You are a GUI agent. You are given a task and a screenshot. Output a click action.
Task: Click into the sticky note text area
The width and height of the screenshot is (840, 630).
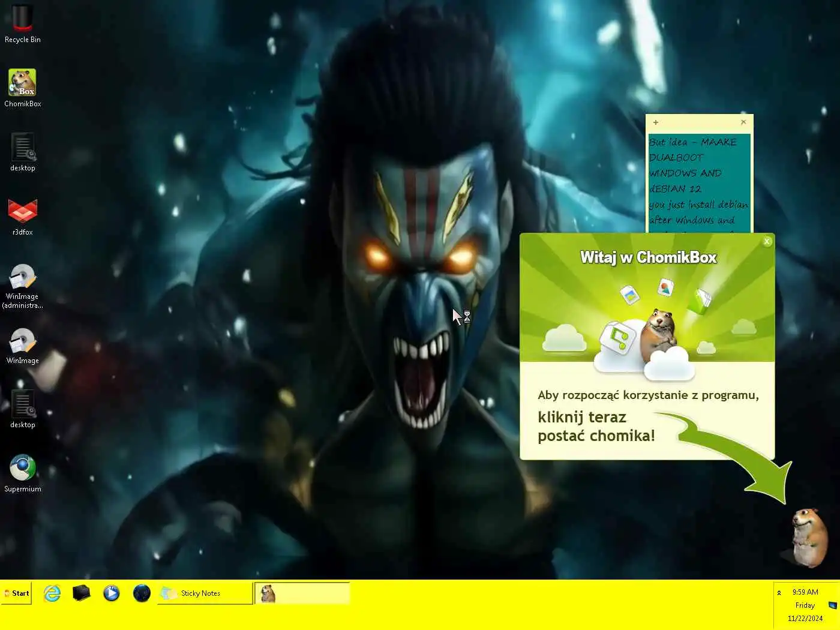(x=699, y=183)
